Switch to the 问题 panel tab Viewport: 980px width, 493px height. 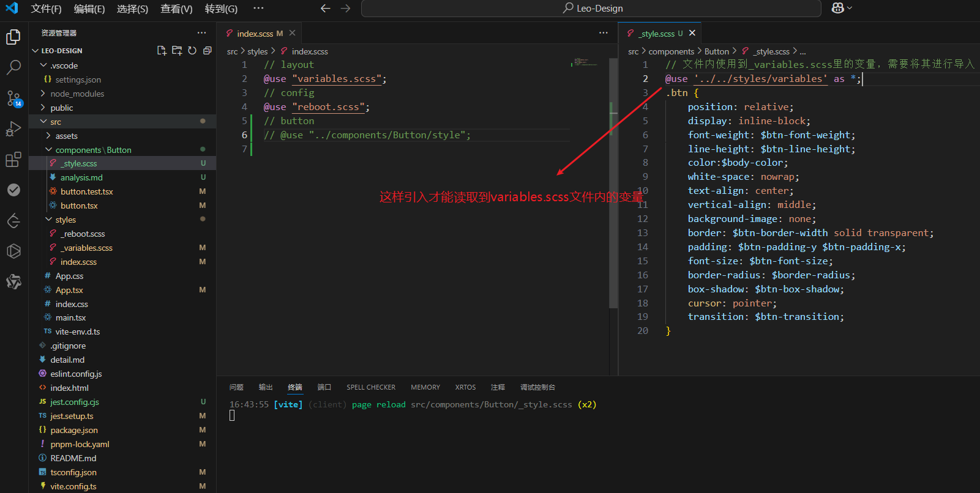click(x=236, y=387)
